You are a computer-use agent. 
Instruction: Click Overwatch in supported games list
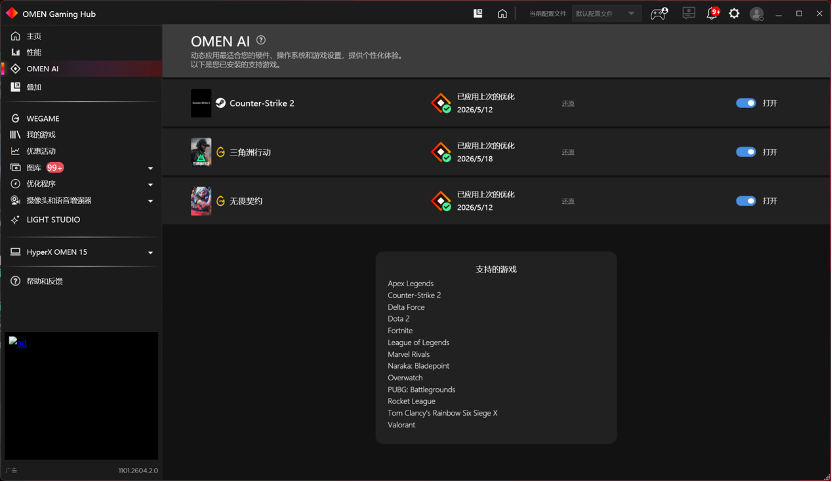405,378
